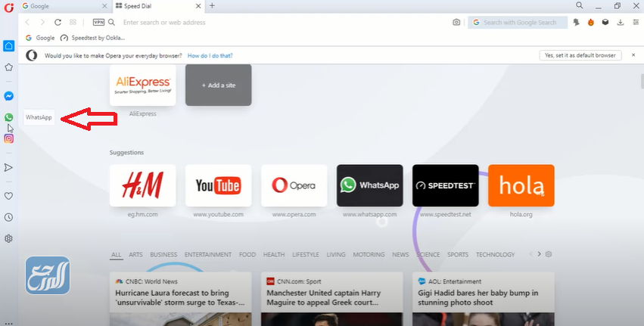Open news settings gear beside the categories
Image resolution: width=644 pixels, height=326 pixels.
pyautogui.click(x=549, y=254)
